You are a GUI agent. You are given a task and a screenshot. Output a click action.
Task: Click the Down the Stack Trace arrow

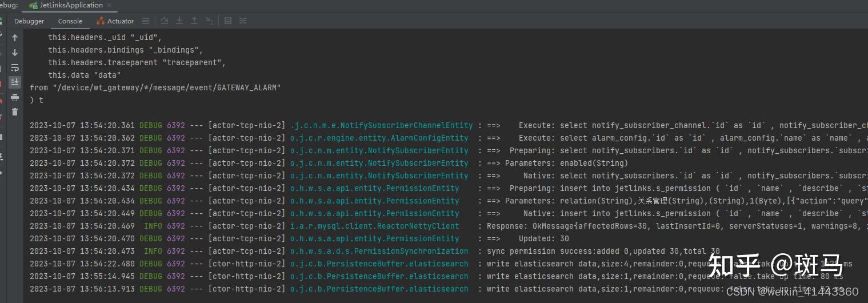click(15, 53)
